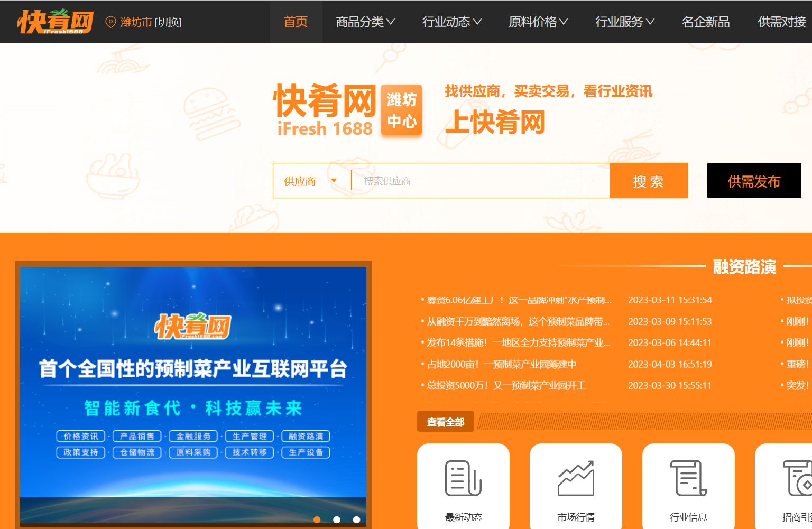The image size is (812, 529).
Task: Expand the 原料价格 menu
Action: 538,22
